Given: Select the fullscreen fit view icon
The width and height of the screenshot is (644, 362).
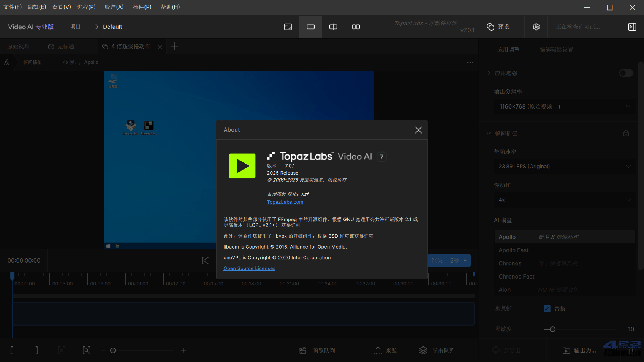Looking at the screenshot, I should (x=288, y=27).
